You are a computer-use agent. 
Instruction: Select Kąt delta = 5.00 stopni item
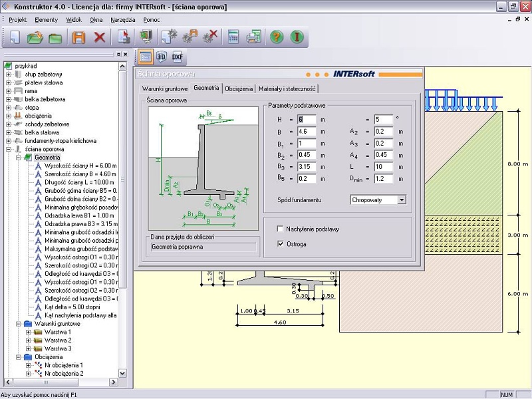(x=72, y=307)
